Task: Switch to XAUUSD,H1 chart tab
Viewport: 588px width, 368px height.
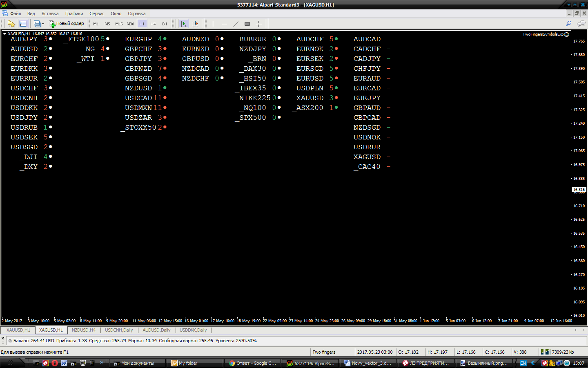Action: click(x=18, y=330)
